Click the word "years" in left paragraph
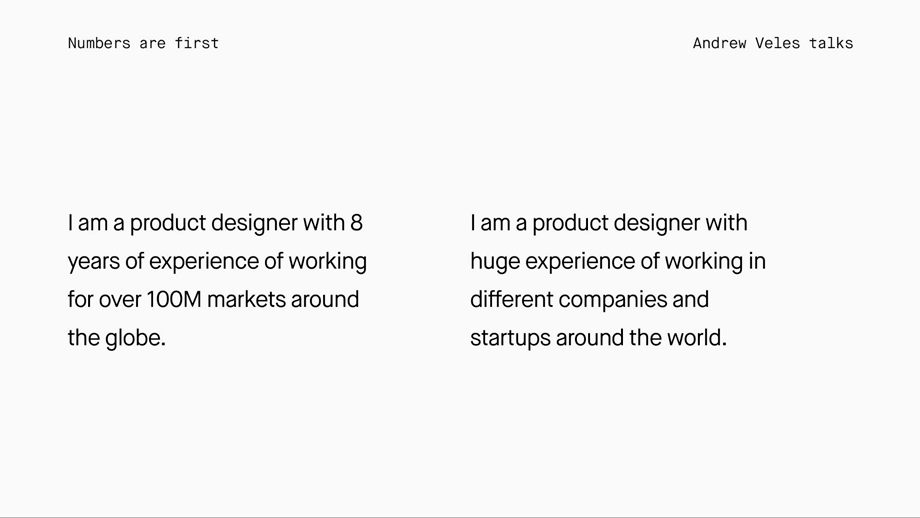 [94, 262]
